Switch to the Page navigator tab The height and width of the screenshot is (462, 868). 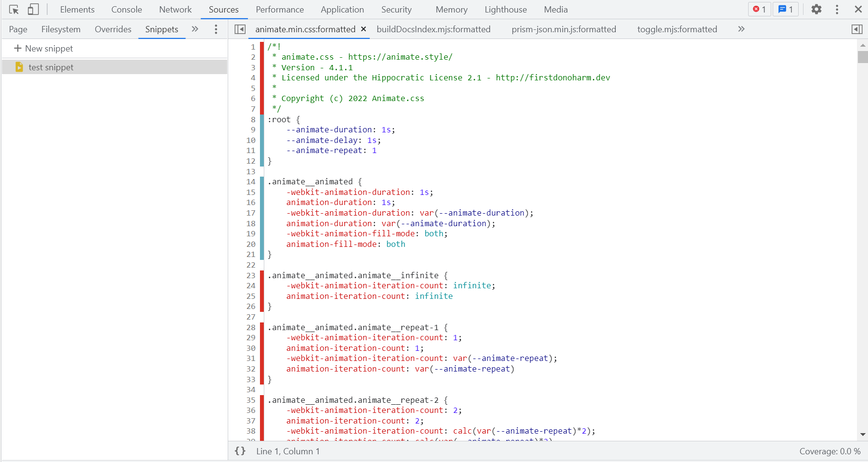[18, 29]
